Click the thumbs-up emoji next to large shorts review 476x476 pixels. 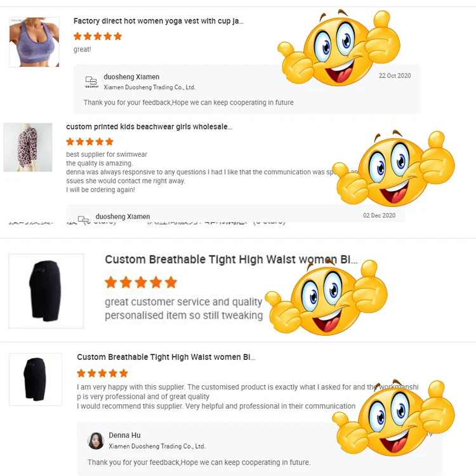click(326, 297)
